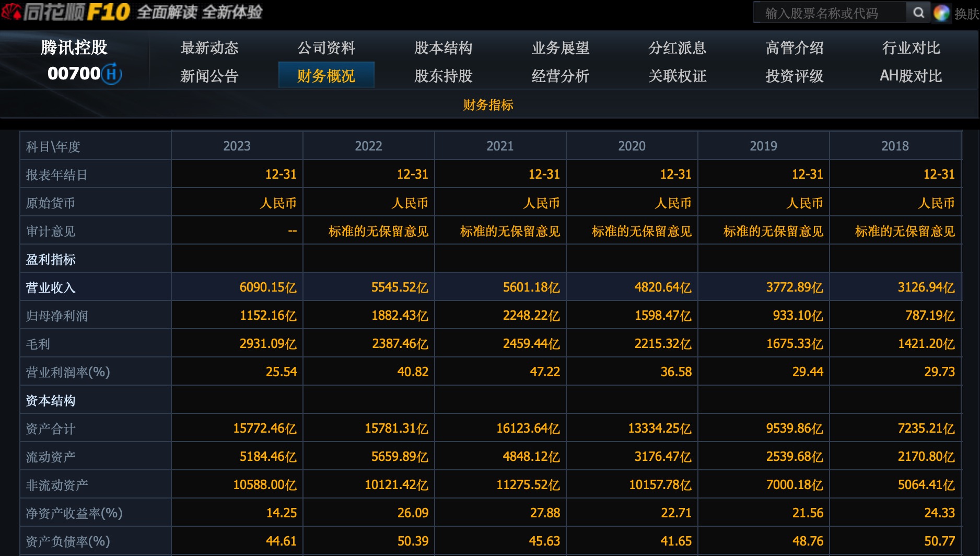
Task: Select the 财务指标 sub-tab
Action: click(x=487, y=105)
